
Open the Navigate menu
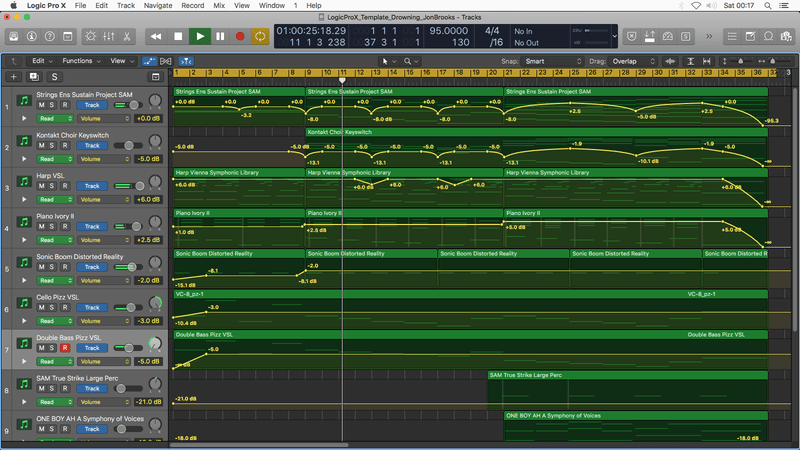click(x=158, y=5)
